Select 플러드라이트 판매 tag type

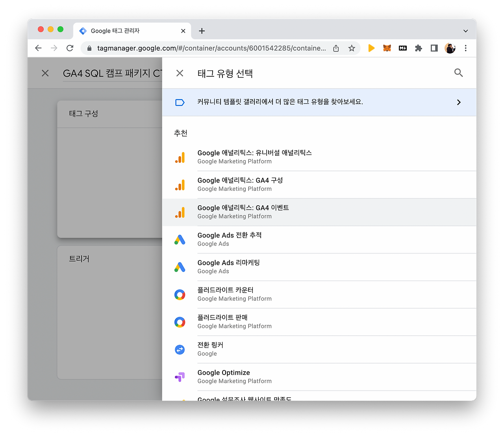pos(319,322)
